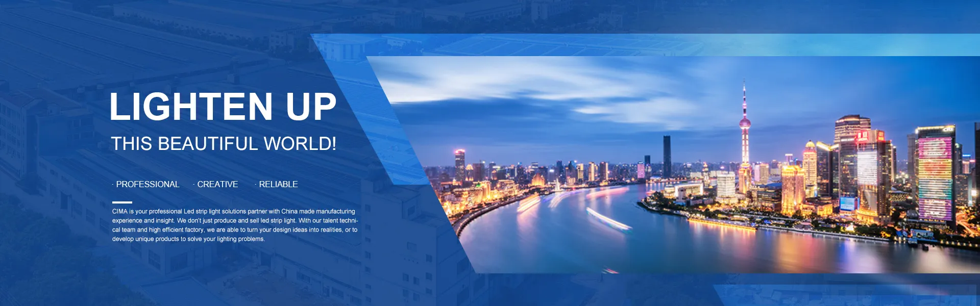Click the CIMA company description paragraph

tap(235, 225)
